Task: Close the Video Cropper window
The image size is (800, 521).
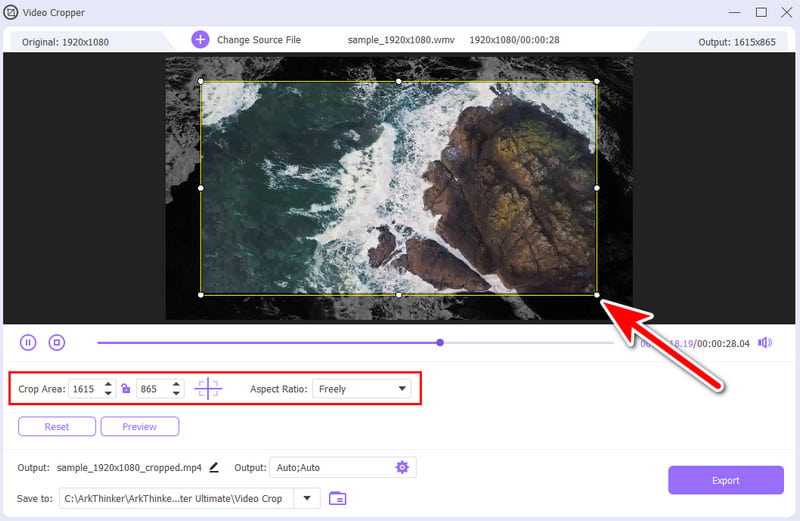Action: pos(787,12)
